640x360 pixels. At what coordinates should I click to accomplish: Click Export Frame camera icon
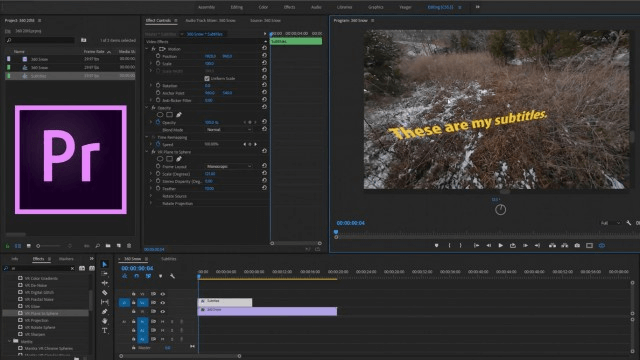(x=577, y=246)
